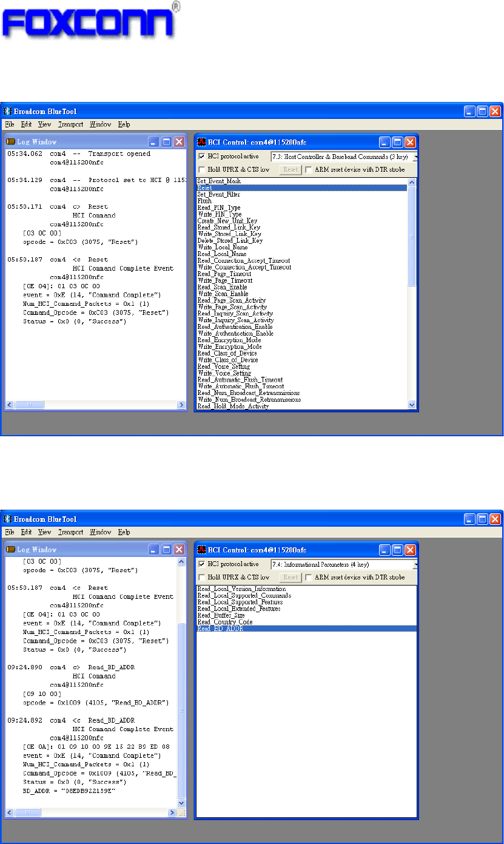
Task: Close the lower Log Window
Action: tap(179, 550)
